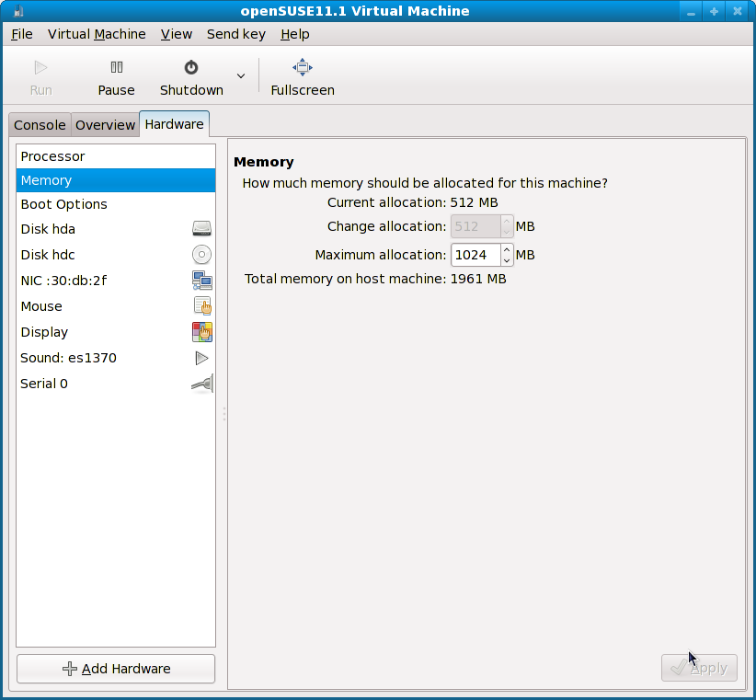Click the Add Hardware button
The image size is (756, 700).
(116, 669)
